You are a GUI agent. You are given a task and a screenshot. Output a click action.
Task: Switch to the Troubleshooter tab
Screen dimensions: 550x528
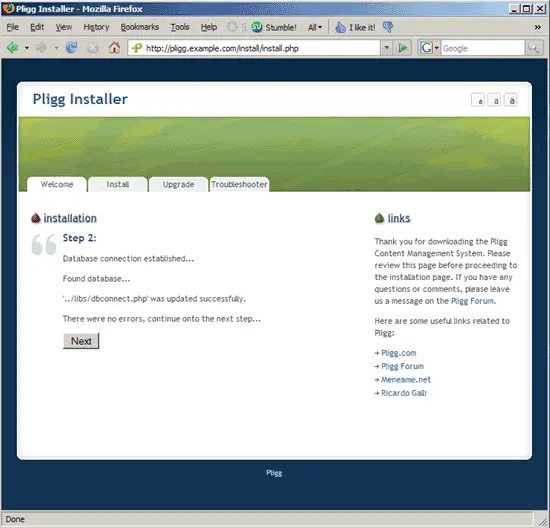pos(239,184)
